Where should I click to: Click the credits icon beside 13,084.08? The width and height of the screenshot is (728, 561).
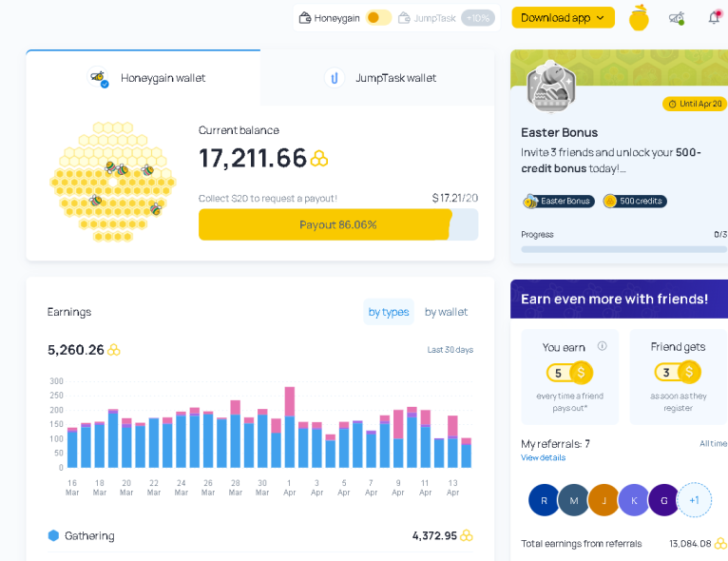[720, 543]
